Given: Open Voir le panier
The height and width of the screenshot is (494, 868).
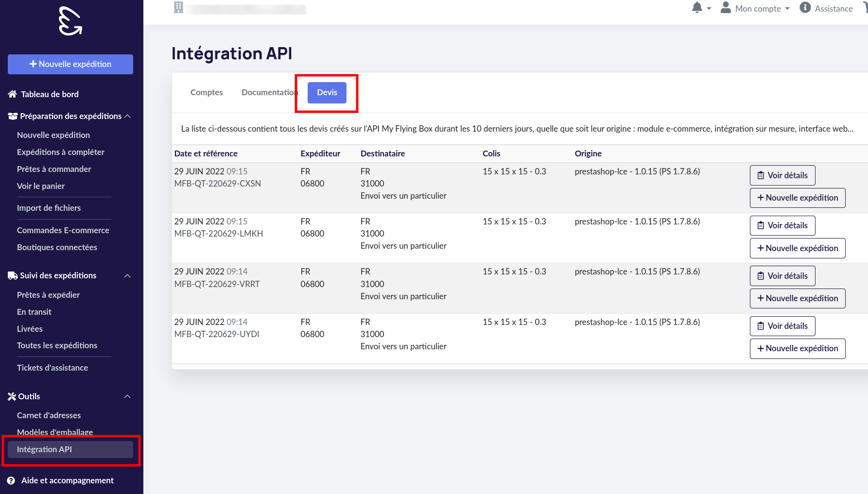Looking at the screenshot, I should pyautogui.click(x=41, y=186).
